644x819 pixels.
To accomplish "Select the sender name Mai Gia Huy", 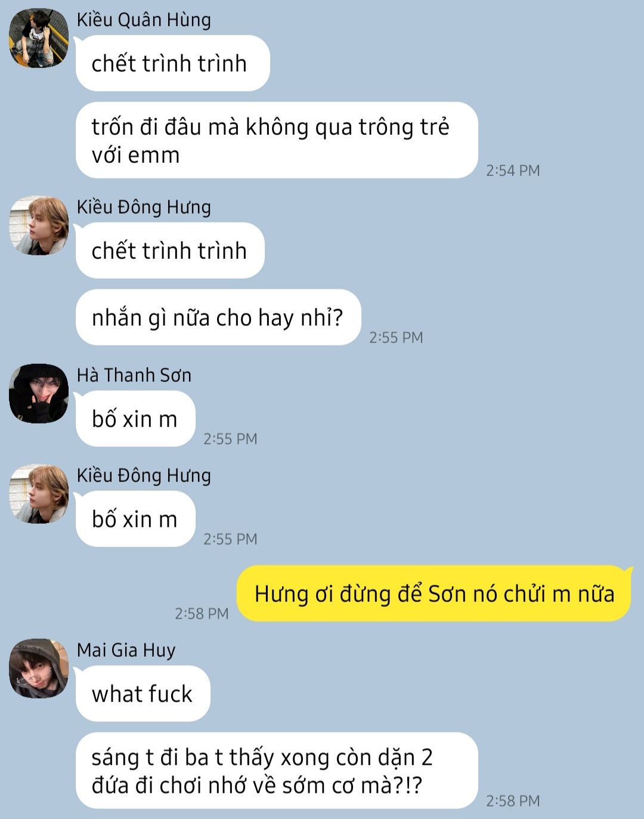I will click(126, 650).
